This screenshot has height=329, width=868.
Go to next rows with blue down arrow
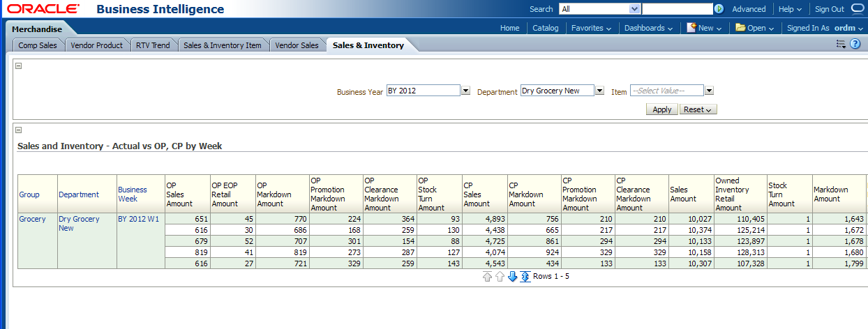click(x=512, y=277)
